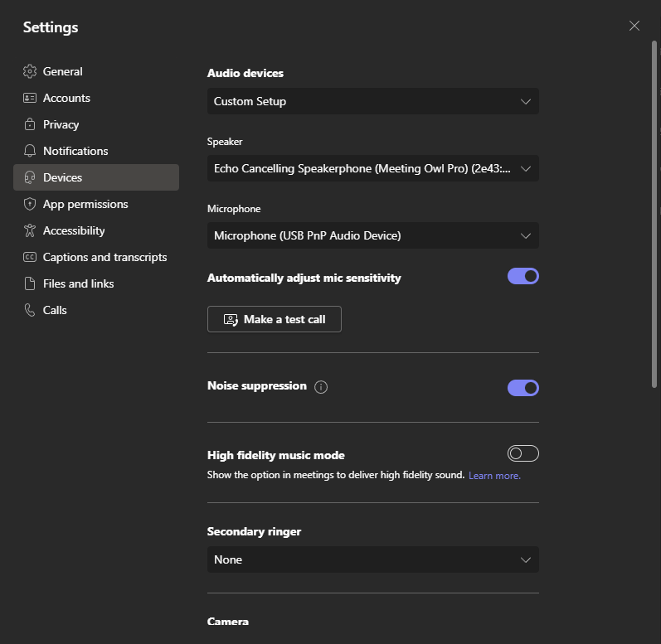Click the General gear icon
Screen dimensions: 661x644
pos(30,71)
